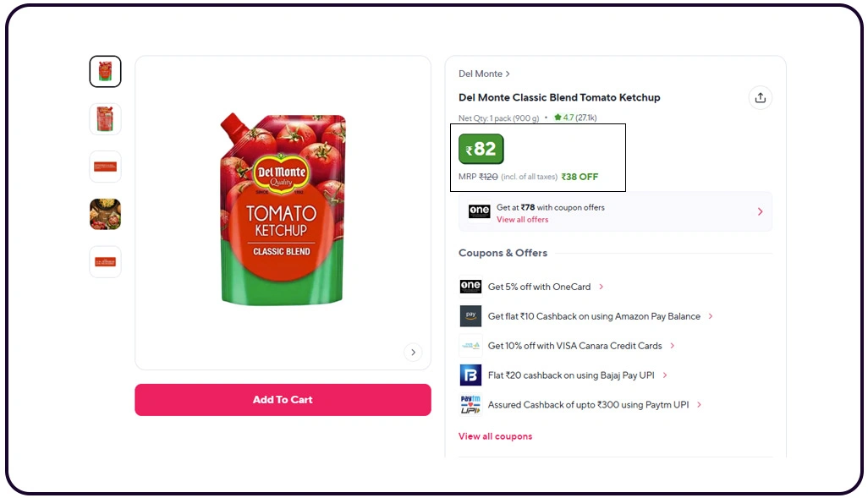Click the Bajaj Pay UPI icon
The image size is (868, 498).
pos(470,375)
